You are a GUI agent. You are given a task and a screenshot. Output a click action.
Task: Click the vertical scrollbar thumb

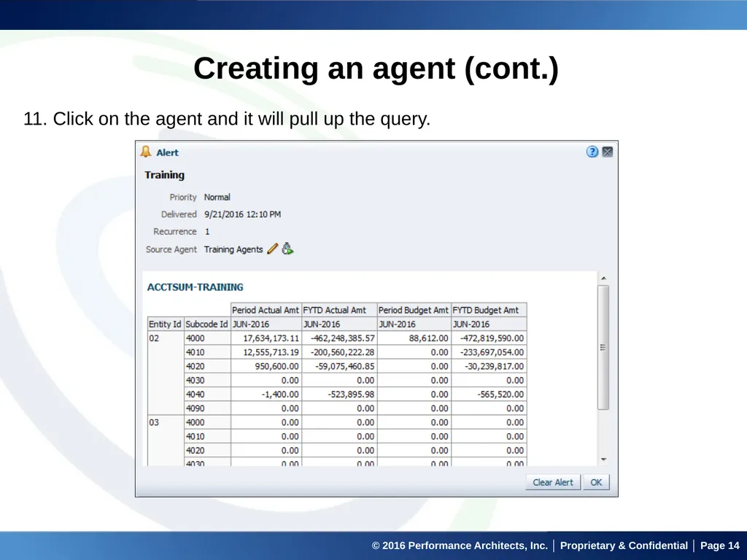603,347
